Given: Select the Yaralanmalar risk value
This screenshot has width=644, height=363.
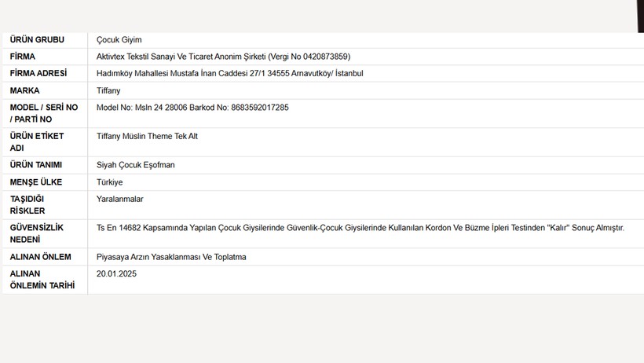Looking at the screenshot, I should (x=120, y=200).
